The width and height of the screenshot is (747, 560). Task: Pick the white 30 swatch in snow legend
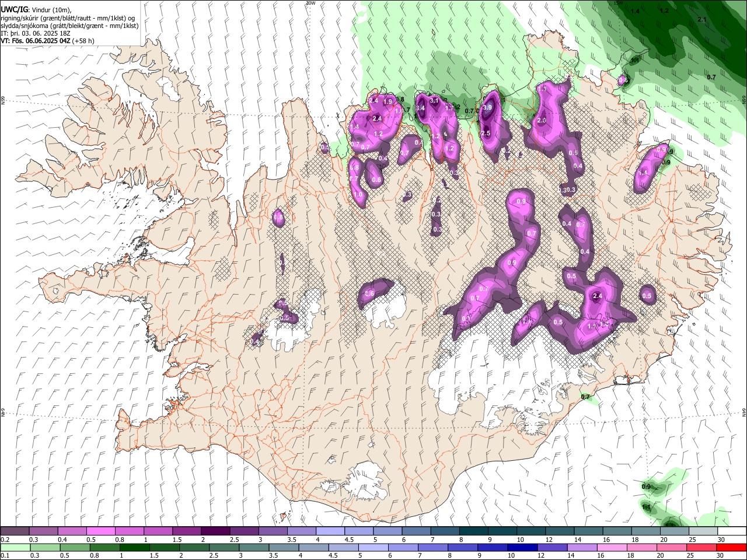732,531
